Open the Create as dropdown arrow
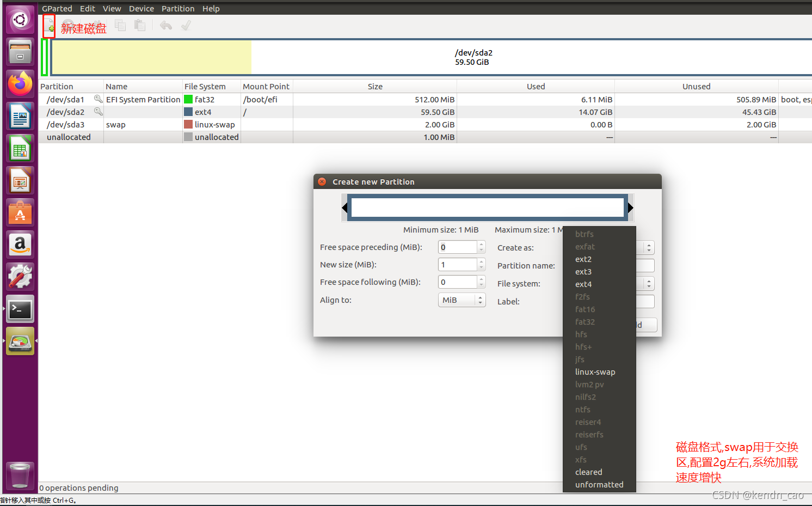The image size is (812, 506). tap(649, 248)
